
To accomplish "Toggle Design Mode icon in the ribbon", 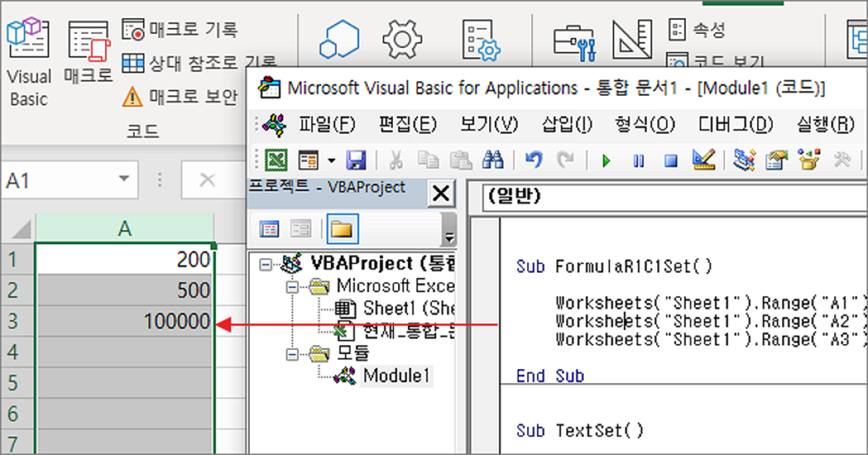I will coord(632,40).
